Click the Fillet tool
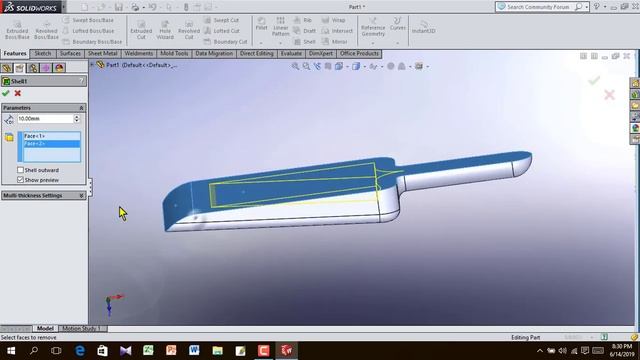Screen dimensions: 640x360 coord(261,24)
